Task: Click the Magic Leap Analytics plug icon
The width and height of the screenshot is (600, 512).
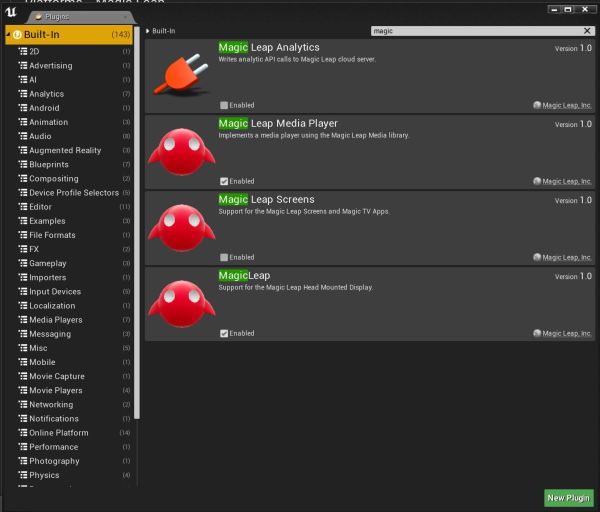Action: 181,77
